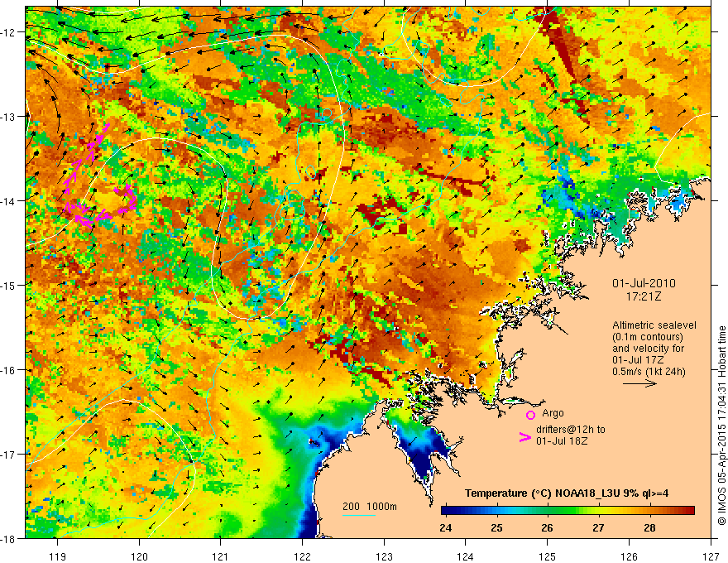Click the latitude label -18
Viewport: 728px width, 563px height.
tap(9, 538)
